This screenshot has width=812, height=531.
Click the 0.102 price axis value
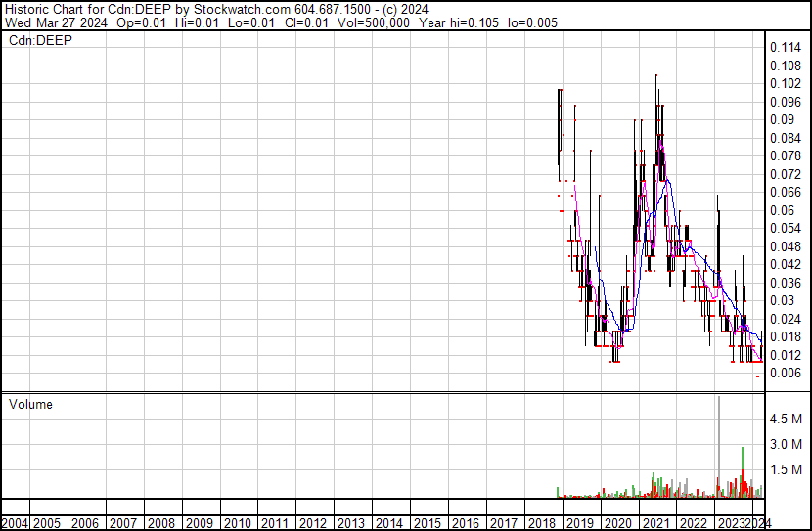(x=786, y=84)
